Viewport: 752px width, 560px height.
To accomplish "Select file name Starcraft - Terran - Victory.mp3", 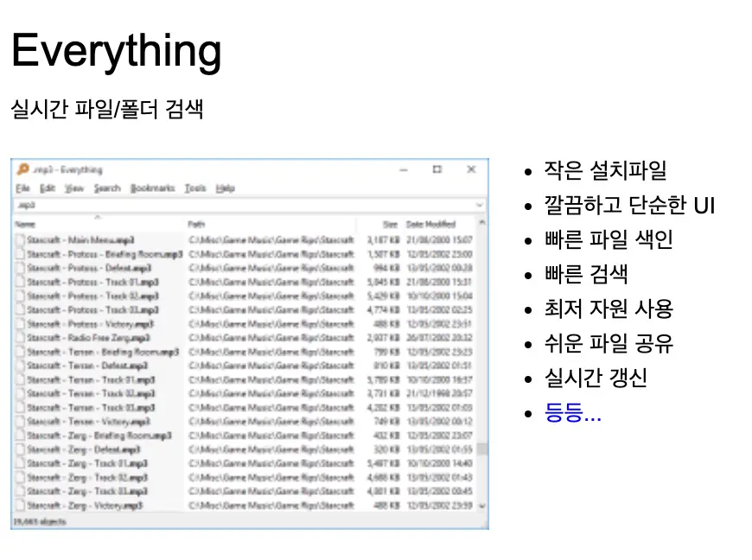I will point(88,422).
